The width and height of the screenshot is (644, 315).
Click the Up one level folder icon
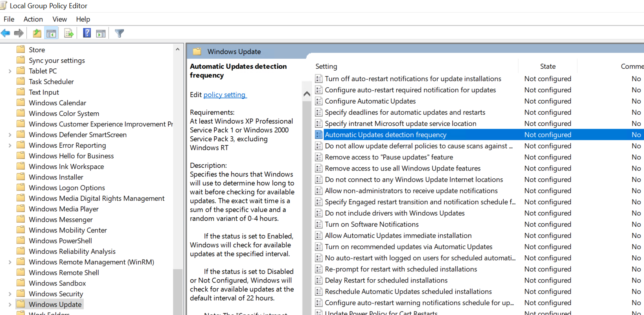[37, 33]
